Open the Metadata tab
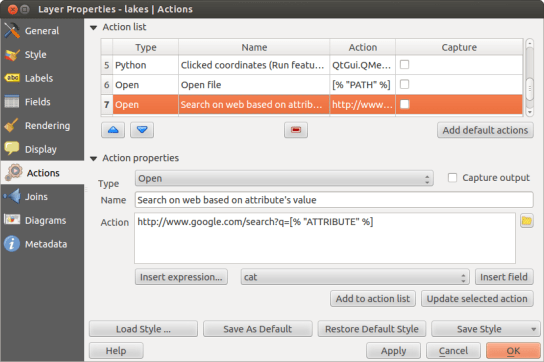The image size is (544, 362). [42, 244]
